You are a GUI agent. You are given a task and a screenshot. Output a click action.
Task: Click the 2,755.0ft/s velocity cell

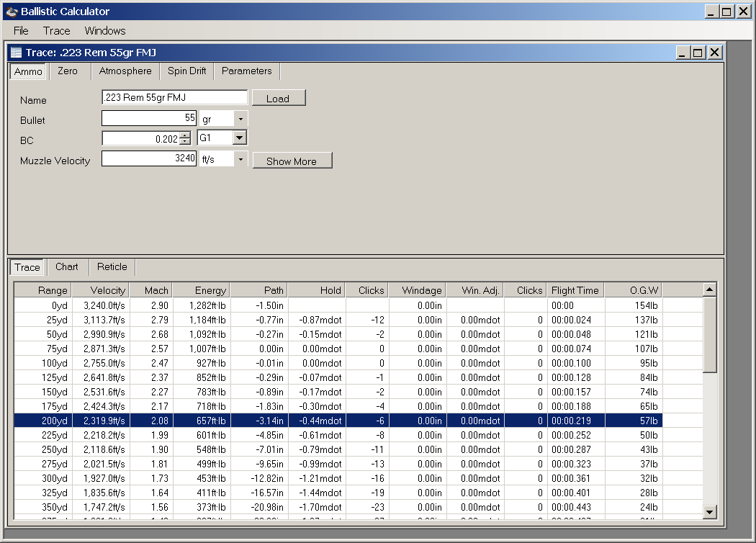coord(101,363)
